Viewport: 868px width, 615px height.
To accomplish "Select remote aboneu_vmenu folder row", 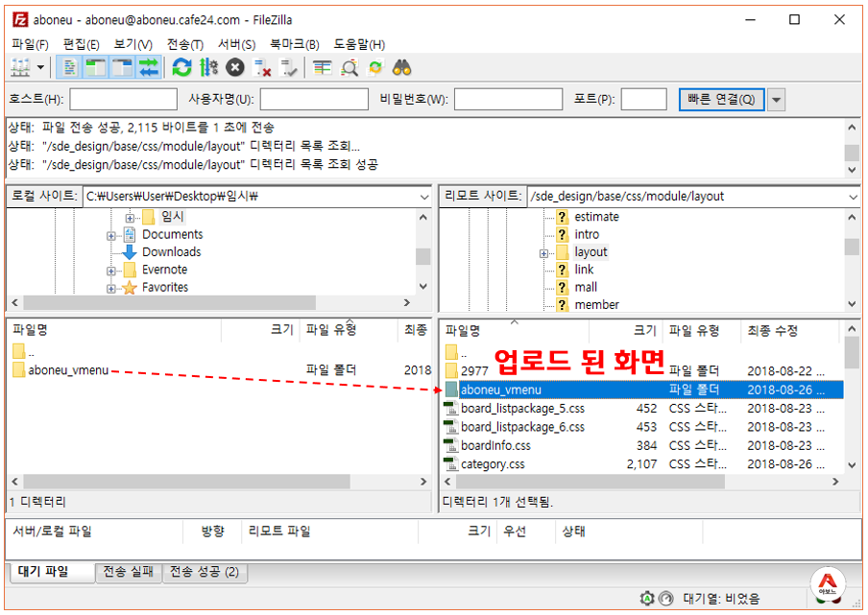I will (642, 390).
